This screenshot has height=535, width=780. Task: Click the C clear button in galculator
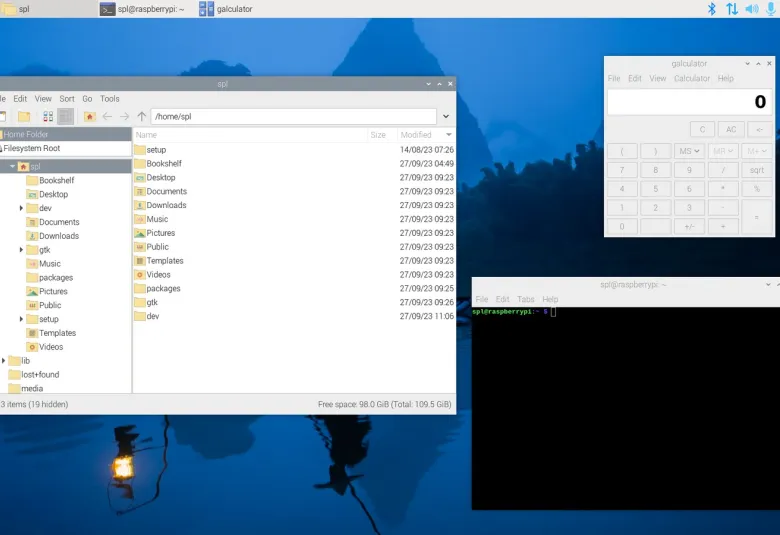[x=702, y=129]
